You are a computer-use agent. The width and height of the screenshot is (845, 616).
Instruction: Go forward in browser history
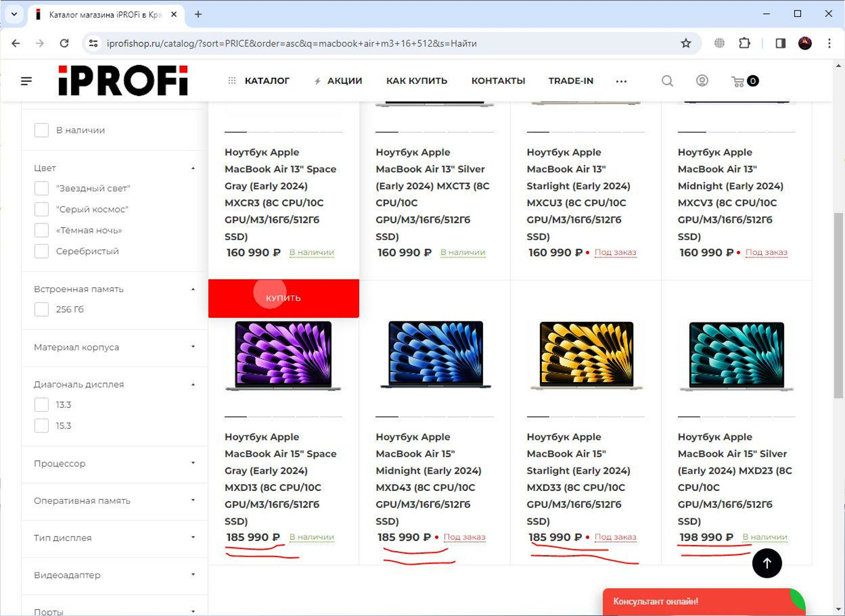[40, 43]
